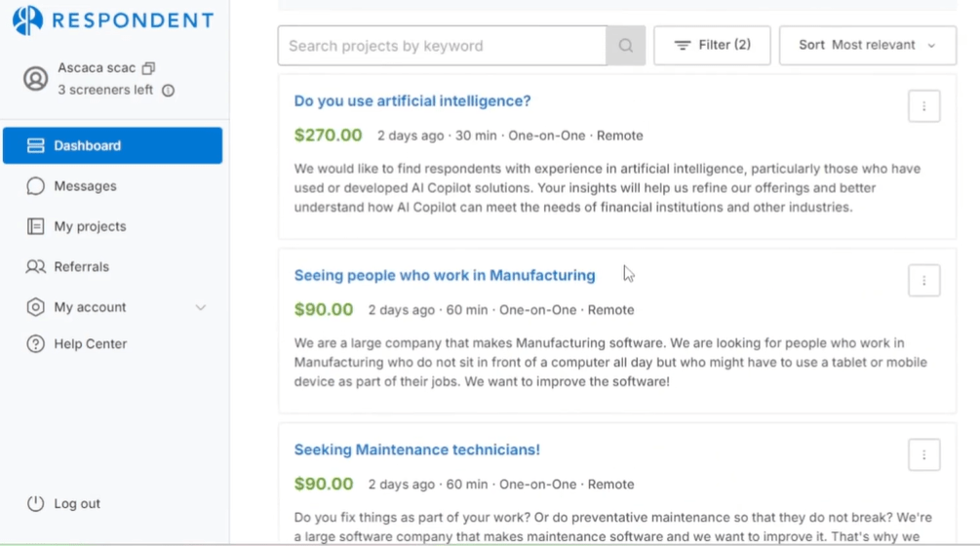Viewport: 980px width, 546px height.
Task: Click the search magnifier icon button
Action: point(626,46)
